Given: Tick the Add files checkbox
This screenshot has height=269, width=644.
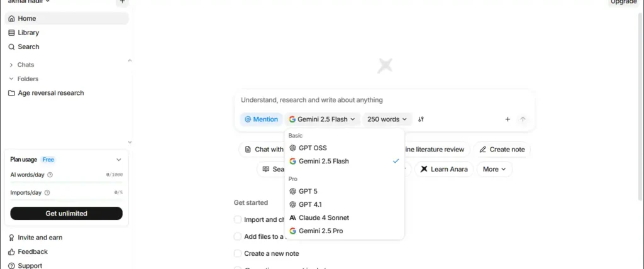Looking at the screenshot, I should coord(238,236).
